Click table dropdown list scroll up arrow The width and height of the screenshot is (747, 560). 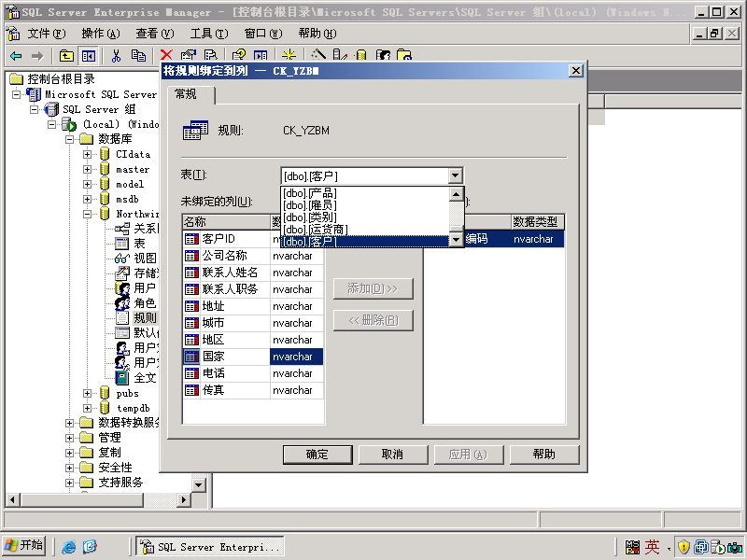point(457,194)
